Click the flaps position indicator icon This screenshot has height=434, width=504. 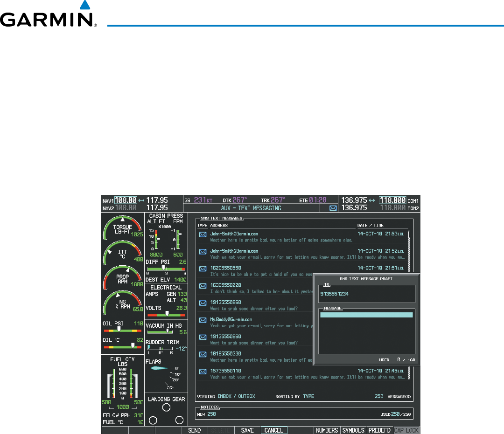click(159, 368)
